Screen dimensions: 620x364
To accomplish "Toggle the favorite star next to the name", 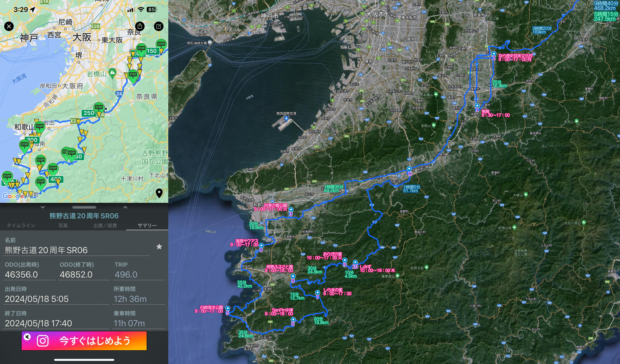I will tap(159, 246).
